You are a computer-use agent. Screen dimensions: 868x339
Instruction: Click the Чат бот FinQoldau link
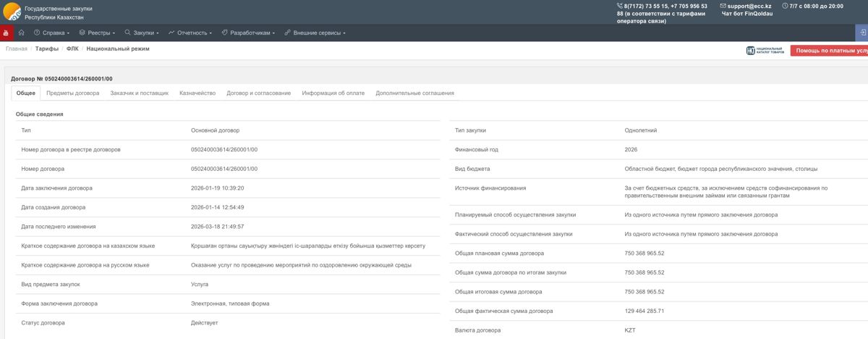tap(747, 14)
